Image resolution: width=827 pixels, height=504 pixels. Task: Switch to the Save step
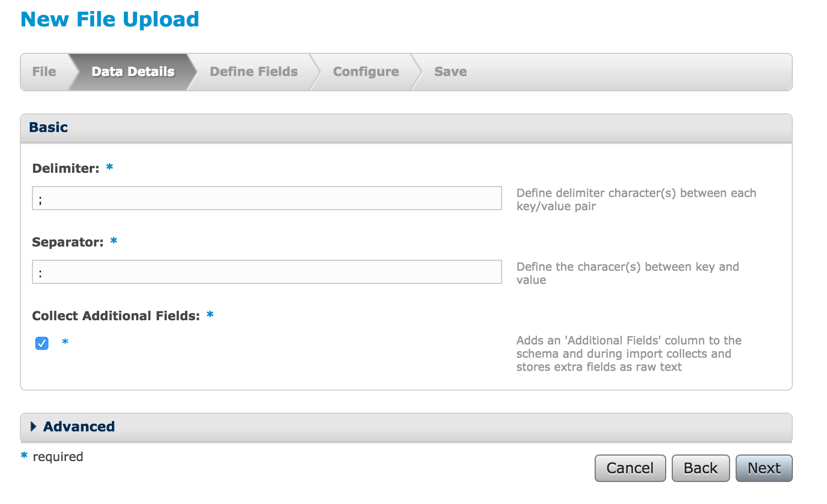coord(450,72)
